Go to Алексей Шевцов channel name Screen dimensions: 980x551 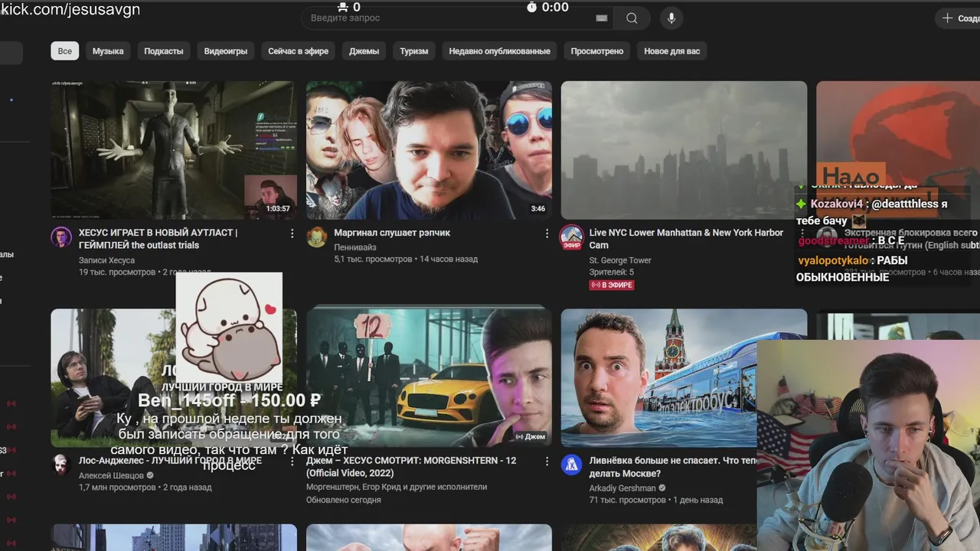(x=111, y=475)
